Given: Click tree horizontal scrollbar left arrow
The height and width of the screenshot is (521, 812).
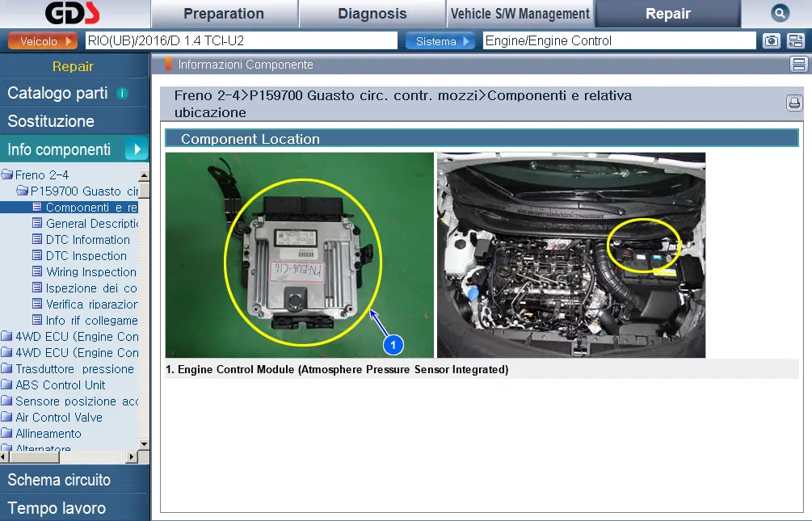Looking at the screenshot, I should (x=4, y=456).
